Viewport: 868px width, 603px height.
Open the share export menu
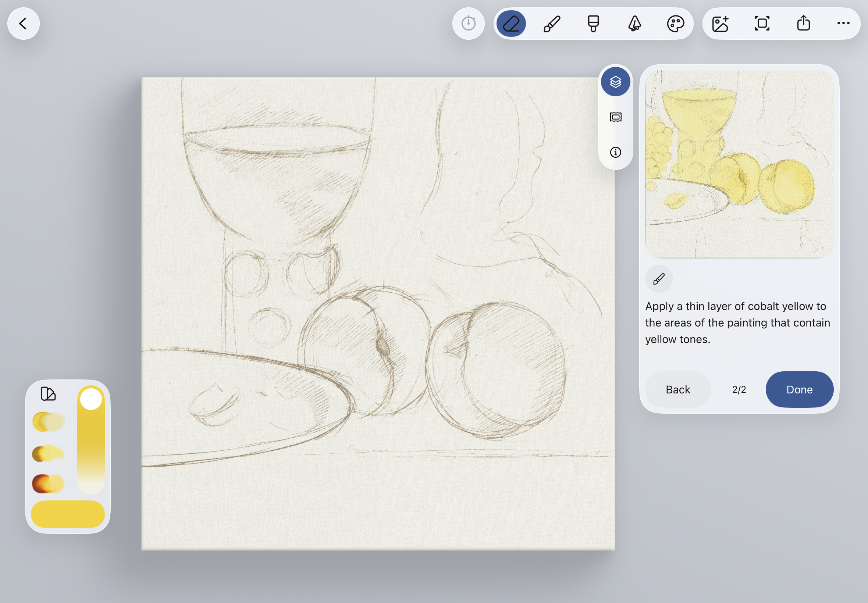803,24
